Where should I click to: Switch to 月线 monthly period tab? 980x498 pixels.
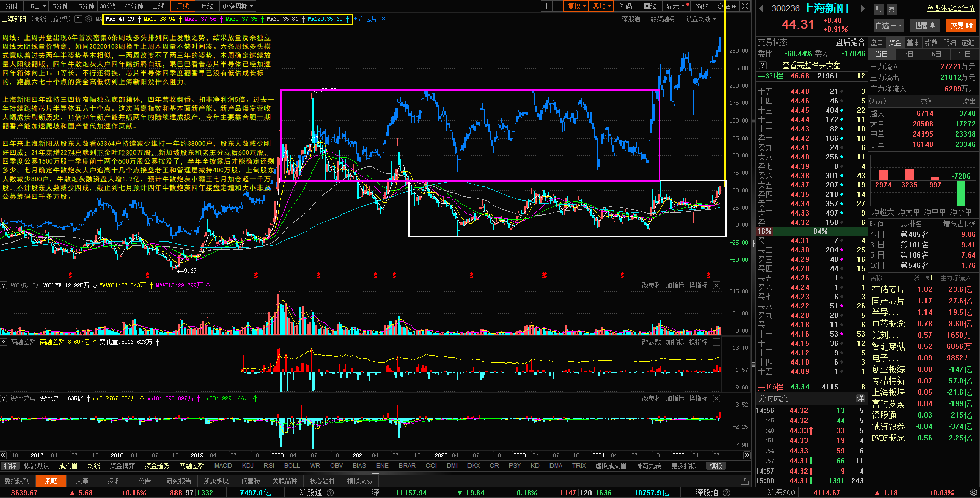pos(207,6)
